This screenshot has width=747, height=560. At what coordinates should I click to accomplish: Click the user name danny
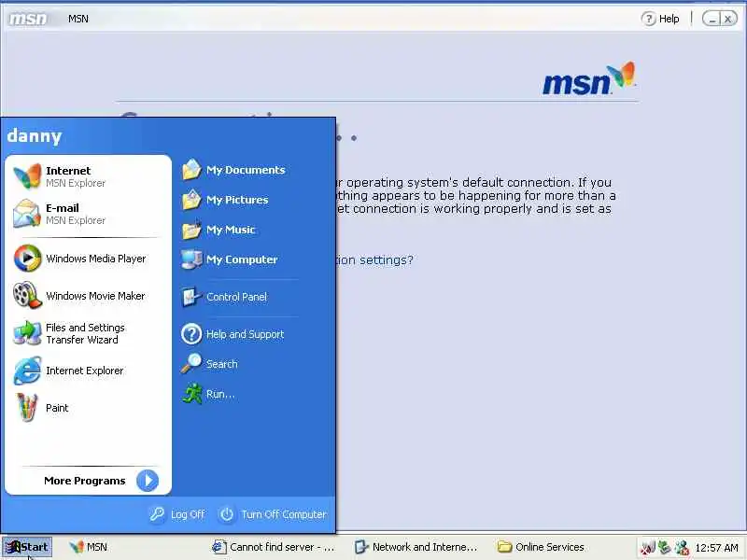[35, 136]
